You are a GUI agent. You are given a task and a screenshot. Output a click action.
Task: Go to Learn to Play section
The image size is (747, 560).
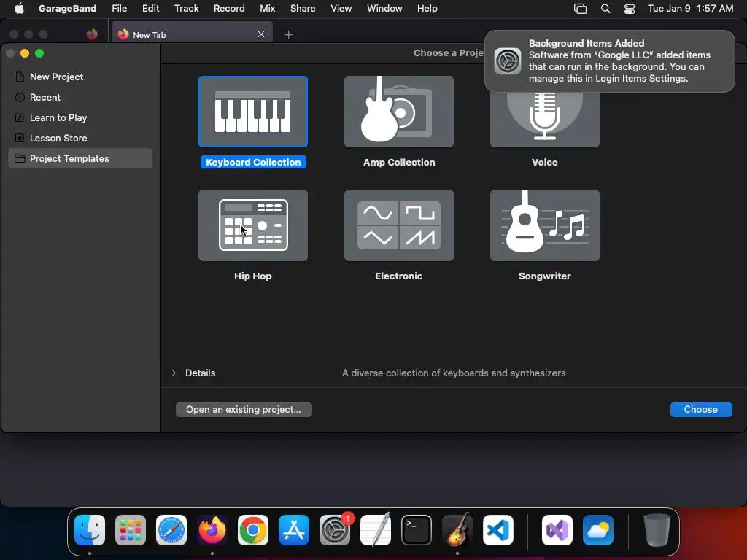coord(80,117)
